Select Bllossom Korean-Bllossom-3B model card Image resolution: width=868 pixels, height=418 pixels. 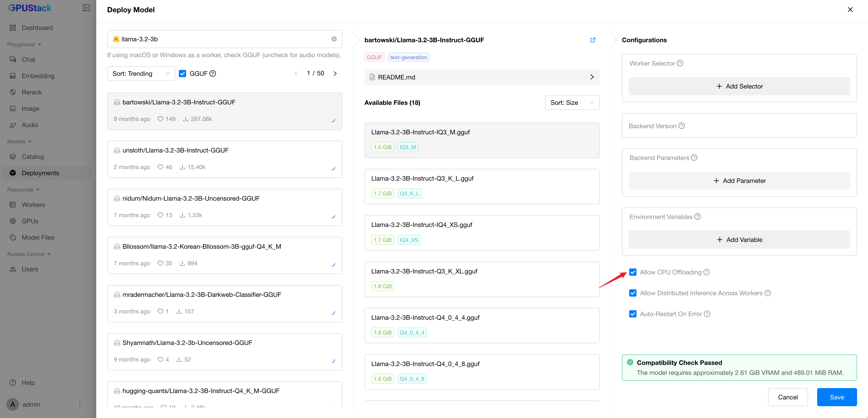(x=224, y=255)
